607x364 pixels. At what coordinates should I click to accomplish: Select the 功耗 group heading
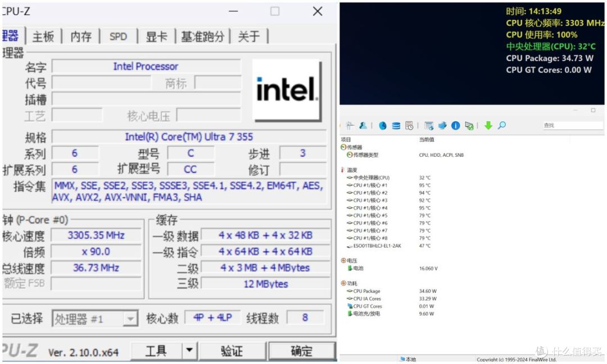(349, 283)
